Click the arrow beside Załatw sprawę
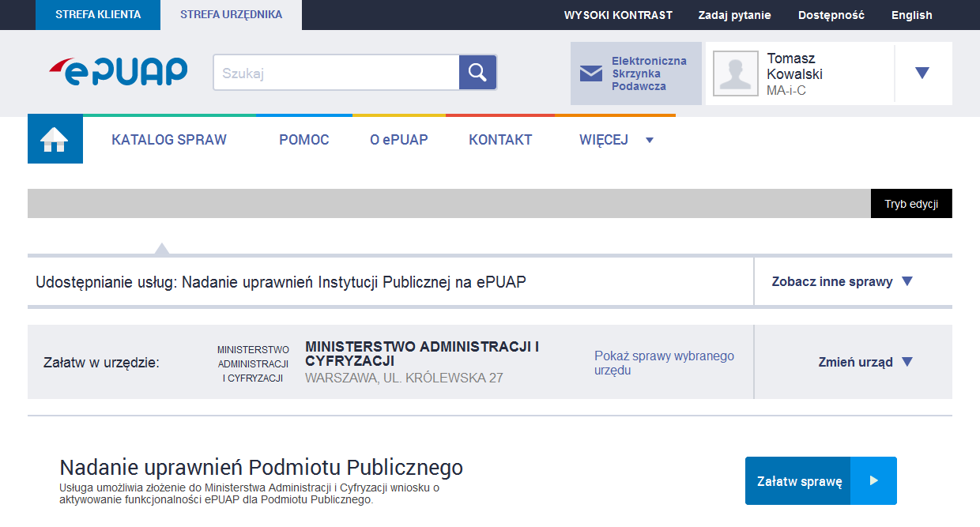 [873, 480]
